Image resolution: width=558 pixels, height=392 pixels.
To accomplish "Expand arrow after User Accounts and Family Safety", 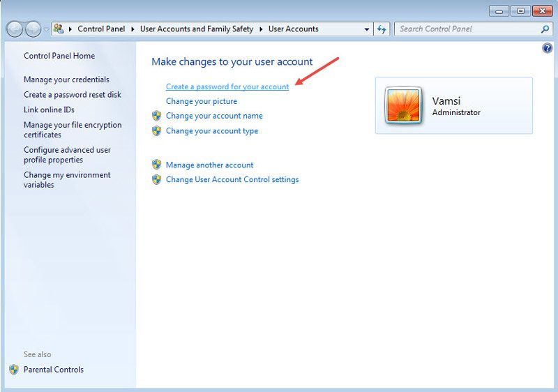I will click(261, 29).
